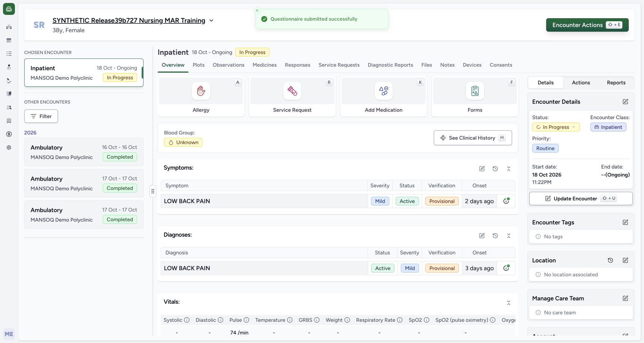Dismiss the questionnaire submitted notification
The width and height of the screenshot is (644, 343).
pos(257,10)
